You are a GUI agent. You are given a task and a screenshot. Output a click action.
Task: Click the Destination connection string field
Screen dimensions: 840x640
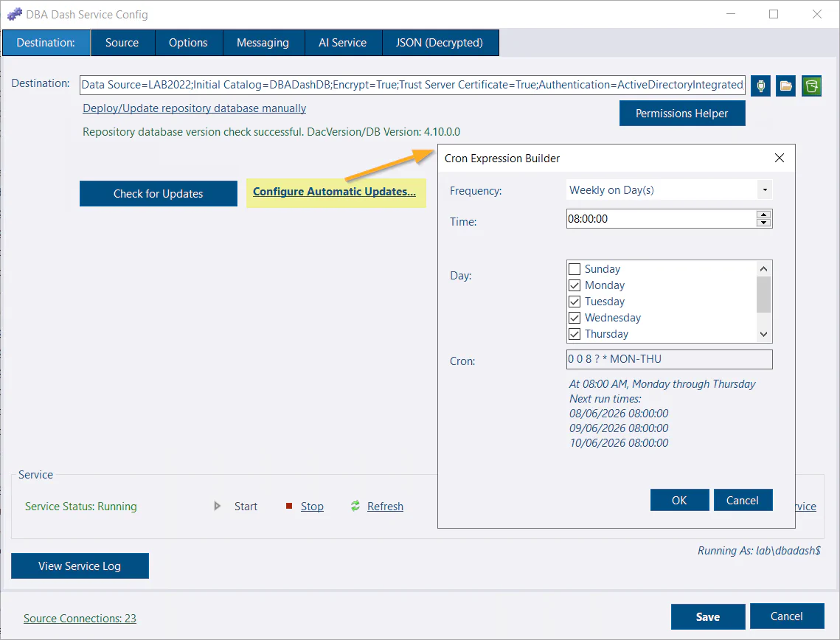(x=412, y=85)
